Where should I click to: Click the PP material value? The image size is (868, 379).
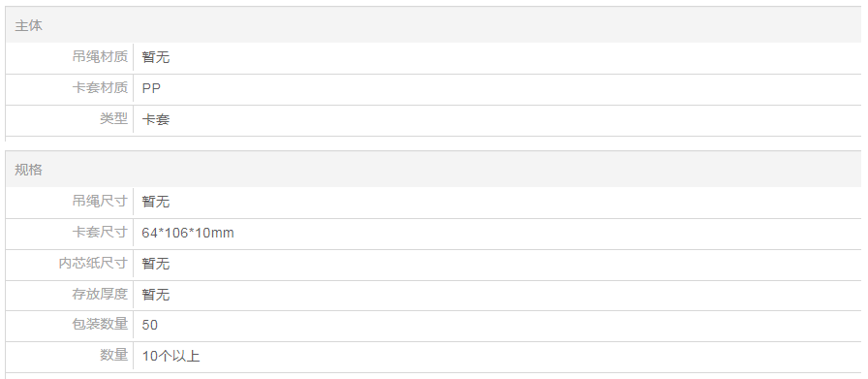click(151, 88)
